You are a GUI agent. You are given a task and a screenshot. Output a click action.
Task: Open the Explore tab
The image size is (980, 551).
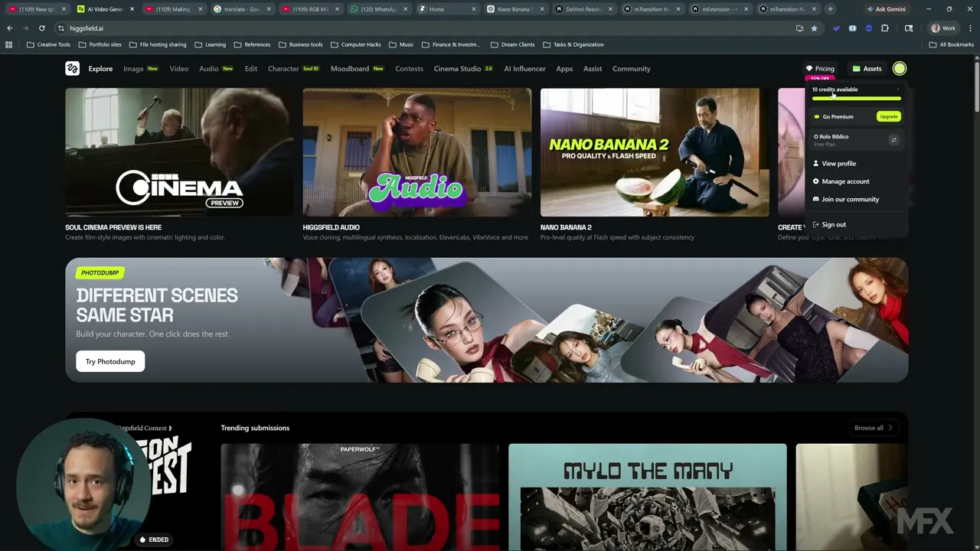(x=100, y=69)
